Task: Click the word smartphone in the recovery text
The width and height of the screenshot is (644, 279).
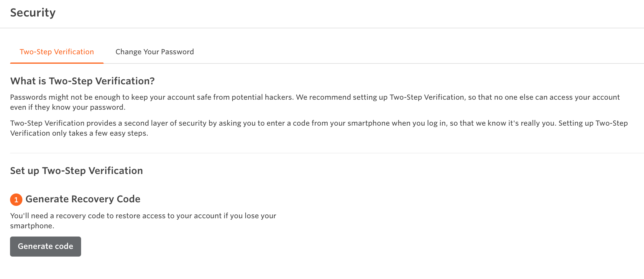Action: point(32,226)
